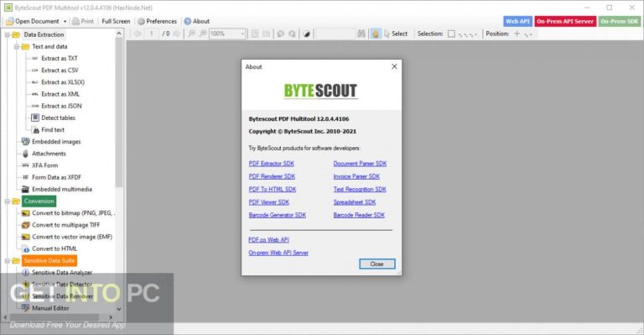
Task: Click the Attachments icon
Action: point(25,154)
